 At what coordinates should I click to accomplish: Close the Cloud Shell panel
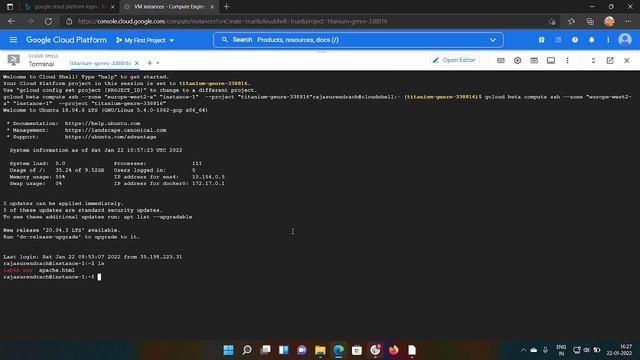tap(627, 60)
